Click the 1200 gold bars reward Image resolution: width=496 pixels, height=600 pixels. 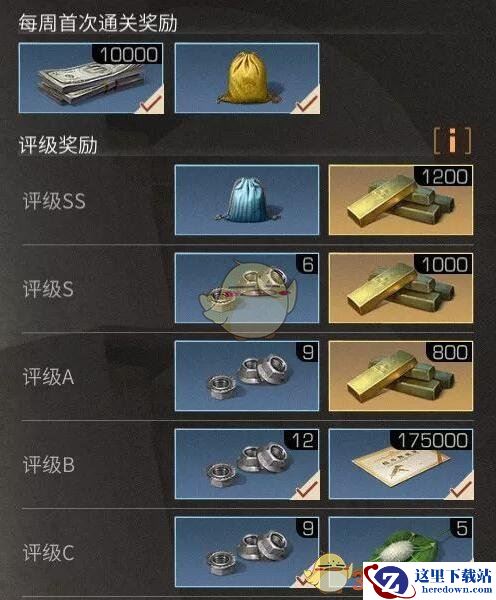[x=401, y=200]
